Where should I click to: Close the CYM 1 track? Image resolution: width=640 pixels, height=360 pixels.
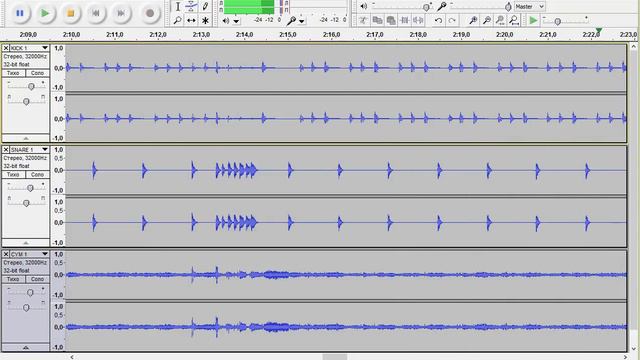pos(6,254)
